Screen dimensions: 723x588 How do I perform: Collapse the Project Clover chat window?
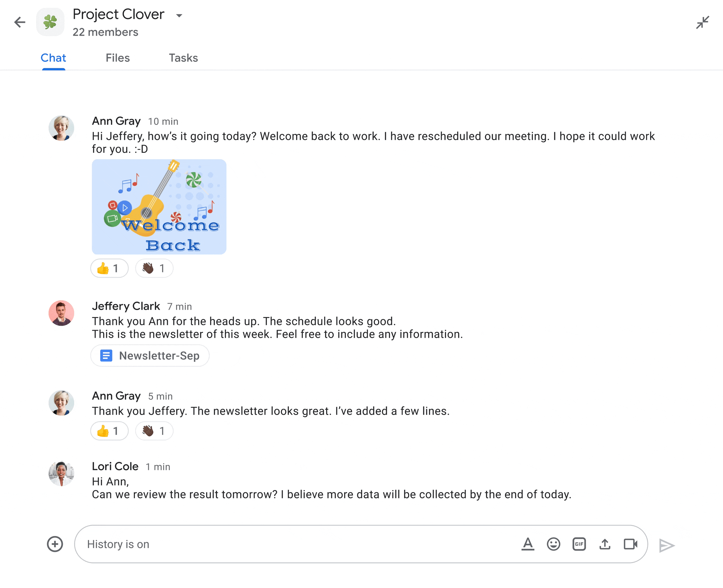pos(703,23)
